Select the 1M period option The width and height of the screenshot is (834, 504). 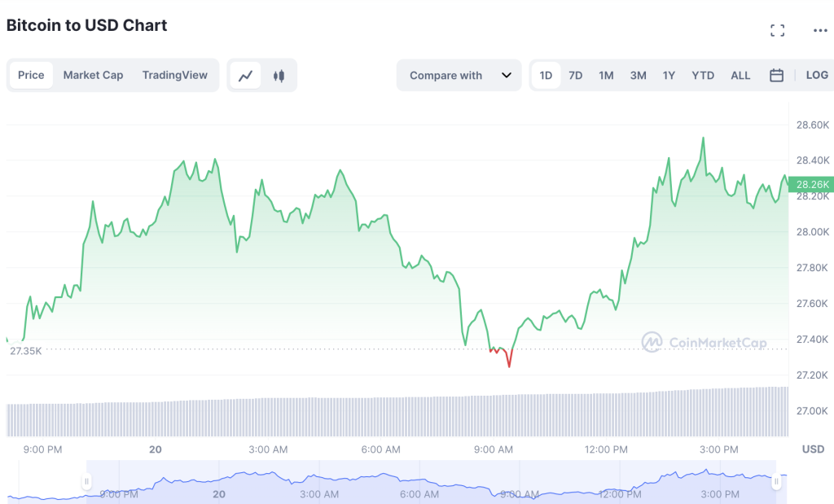(x=606, y=75)
